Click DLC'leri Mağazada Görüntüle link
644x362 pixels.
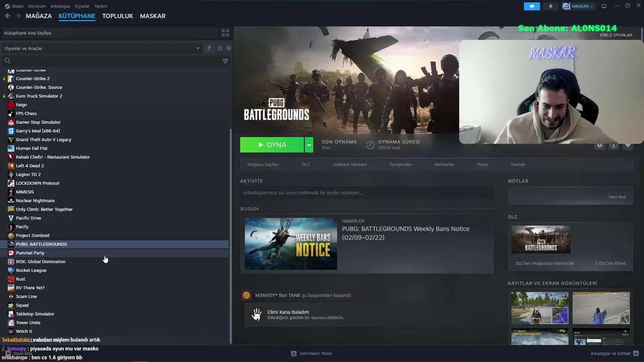(544, 263)
